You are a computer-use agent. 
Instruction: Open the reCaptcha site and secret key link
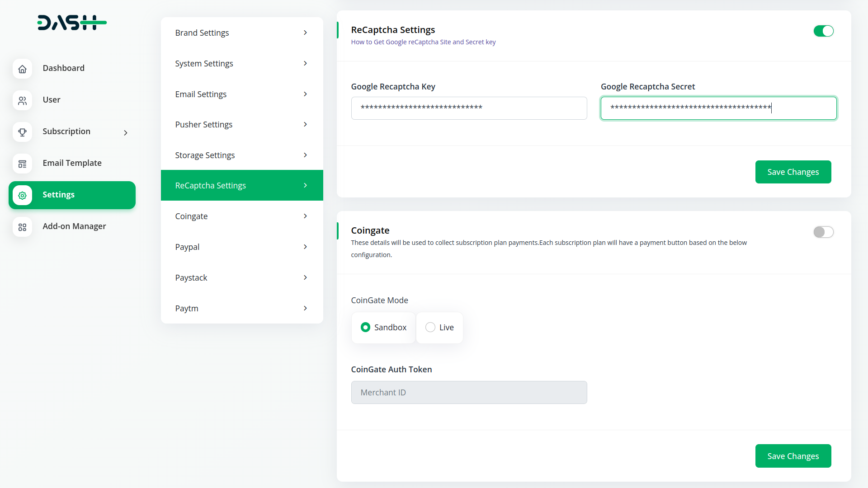423,42
